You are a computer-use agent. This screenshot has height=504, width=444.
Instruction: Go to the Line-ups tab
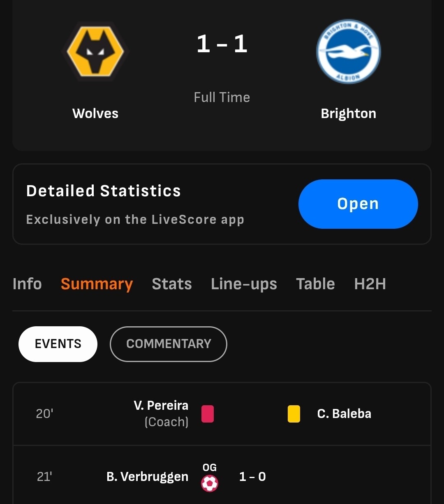[x=244, y=284]
